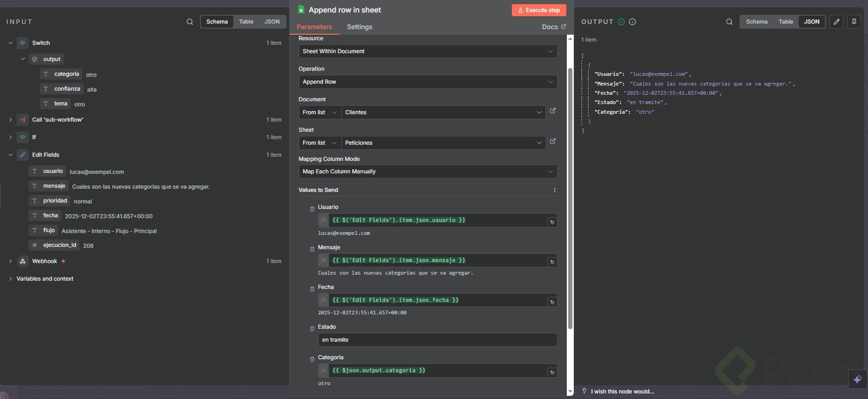Open the Settings tab
This screenshot has height=399, width=868.
coord(359,27)
